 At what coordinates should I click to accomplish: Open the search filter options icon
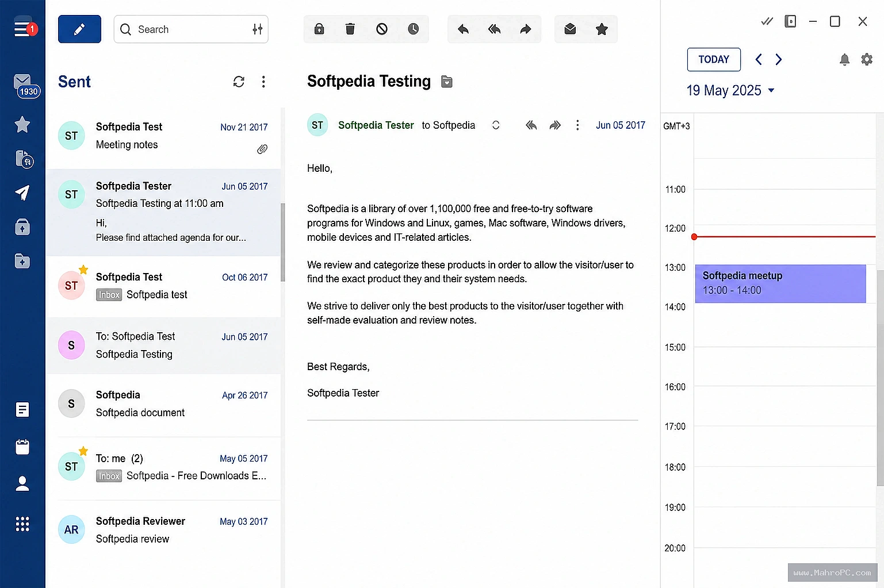tap(257, 29)
